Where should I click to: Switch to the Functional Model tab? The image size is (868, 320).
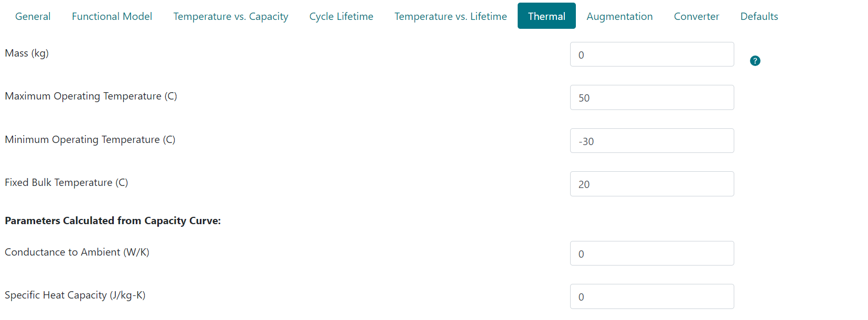coord(112,16)
